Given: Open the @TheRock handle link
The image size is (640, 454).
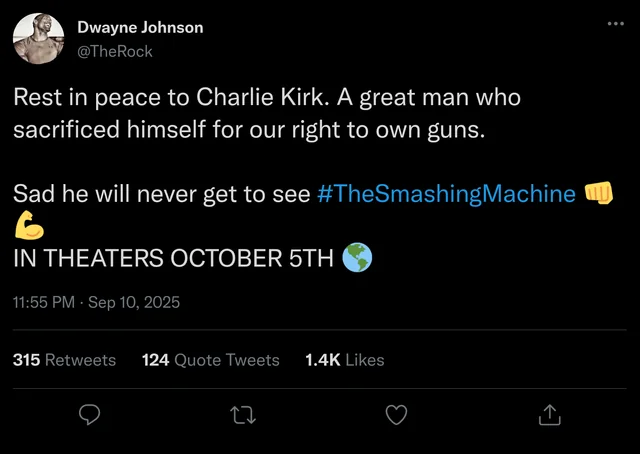Looking at the screenshot, I should 115,50.
